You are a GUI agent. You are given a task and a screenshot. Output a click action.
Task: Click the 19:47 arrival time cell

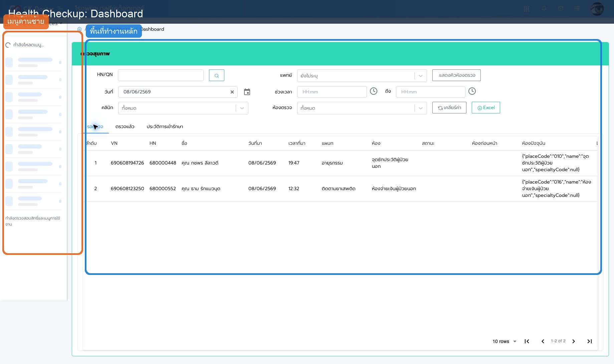294,163
